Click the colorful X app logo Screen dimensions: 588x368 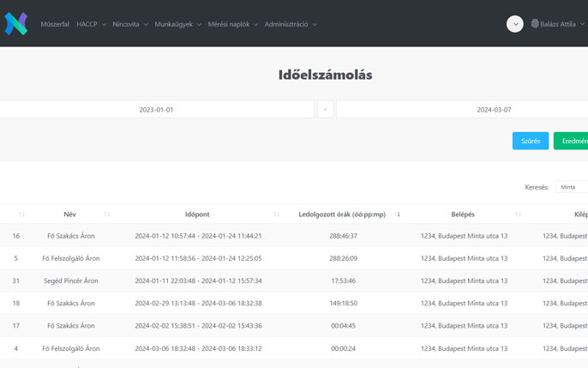click(16, 24)
